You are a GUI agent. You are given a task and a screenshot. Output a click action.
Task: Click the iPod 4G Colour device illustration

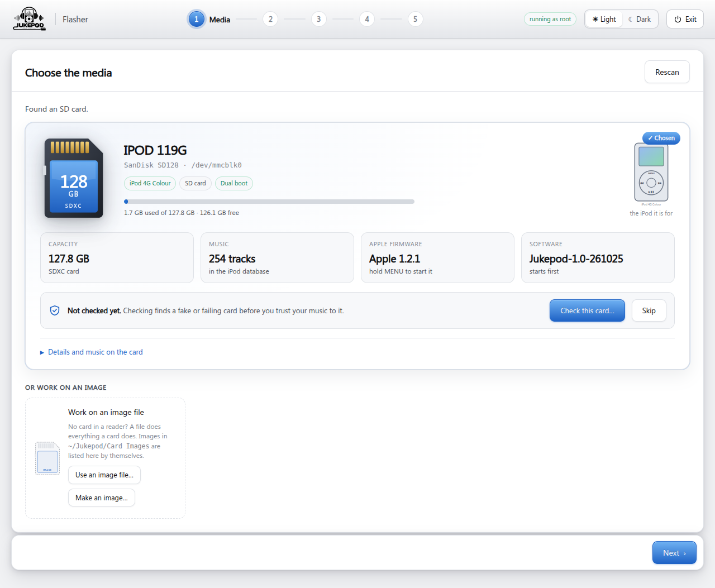(651, 172)
